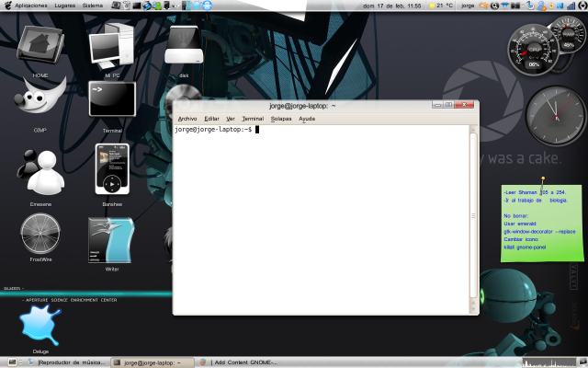The height and width of the screenshot is (368, 588).
Task: Click the date and time clock applet
Action: pyautogui.click(x=392, y=6)
